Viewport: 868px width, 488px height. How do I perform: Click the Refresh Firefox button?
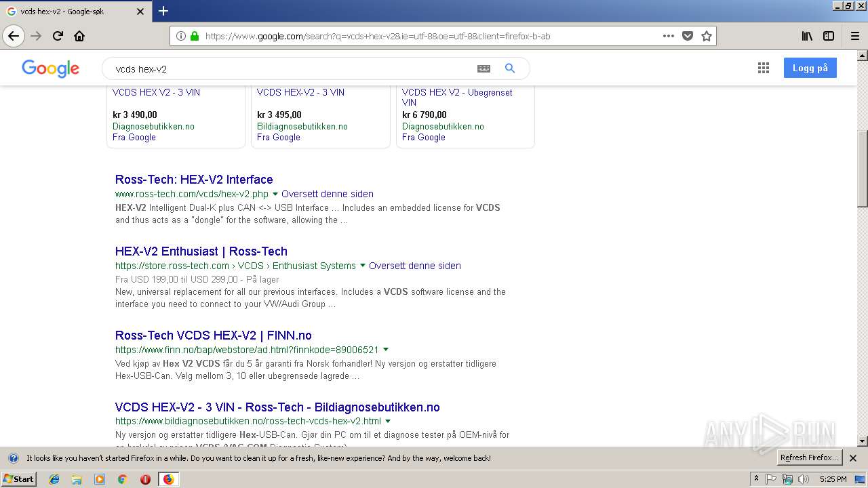click(x=810, y=457)
